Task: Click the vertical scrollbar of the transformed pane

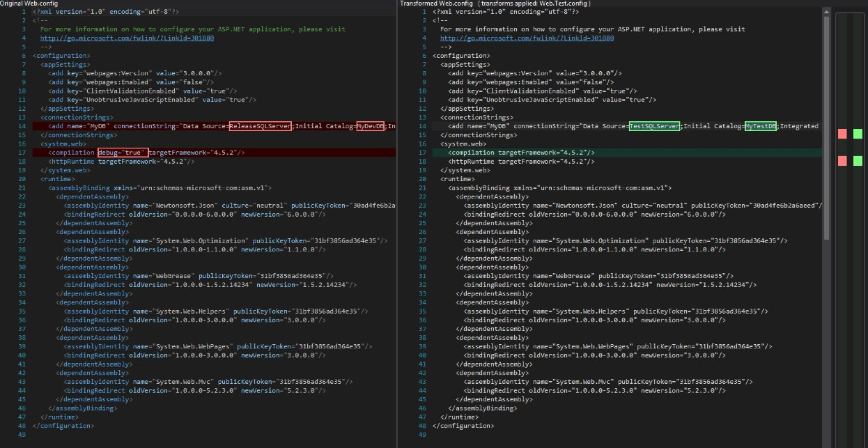Action: tap(827, 125)
